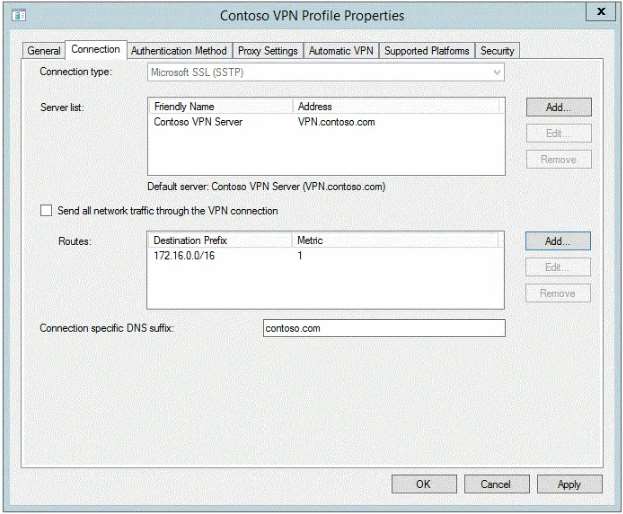Click the Connection specific DNS suffix field
The width and height of the screenshot is (623, 514).
point(384,328)
